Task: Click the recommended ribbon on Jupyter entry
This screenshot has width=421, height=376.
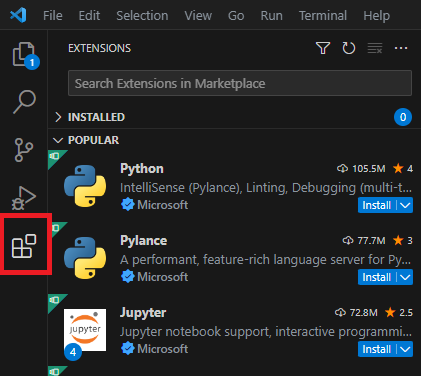Action: (x=55, y=300)
